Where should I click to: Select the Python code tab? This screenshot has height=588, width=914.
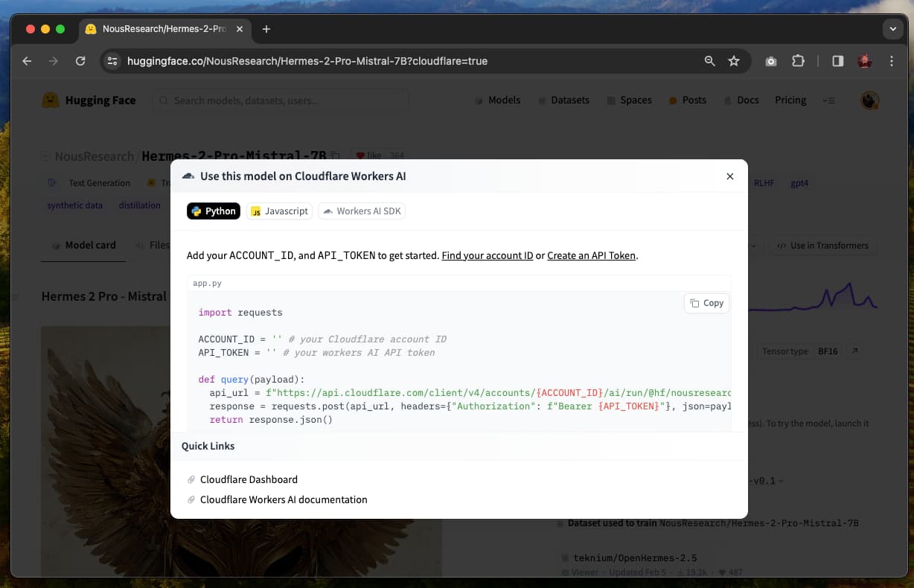pyautogui.click(x=214, y=211)
